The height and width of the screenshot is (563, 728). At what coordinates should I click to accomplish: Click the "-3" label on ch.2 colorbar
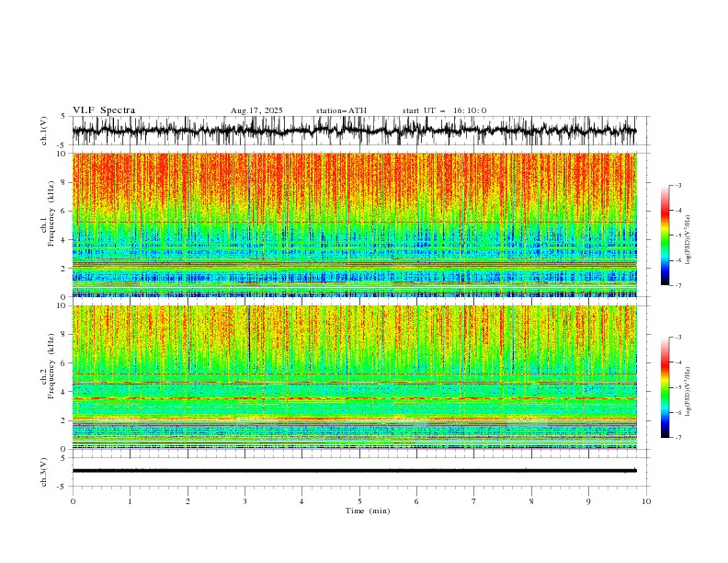point(678,338)
